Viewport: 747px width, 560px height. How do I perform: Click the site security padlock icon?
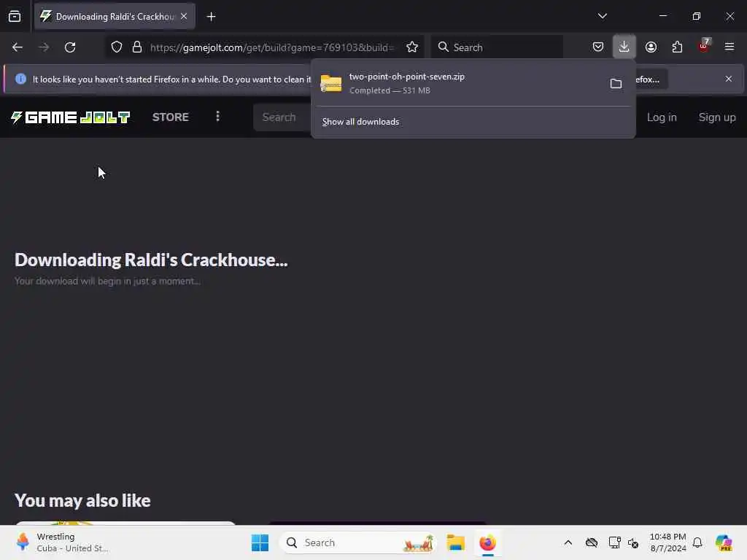[137, 47]
